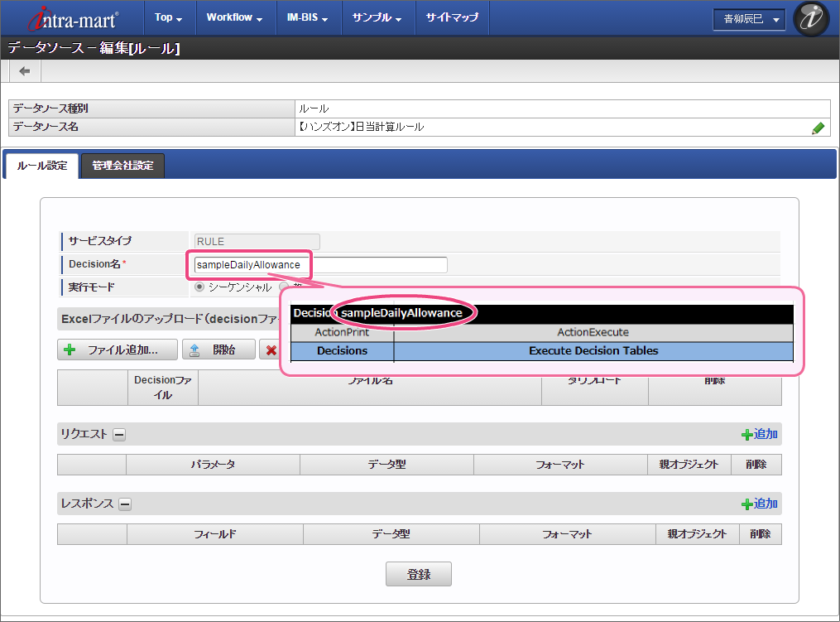Switch to the 管理会社設定 tab
The image size is (840, 622).
point(122,166)
